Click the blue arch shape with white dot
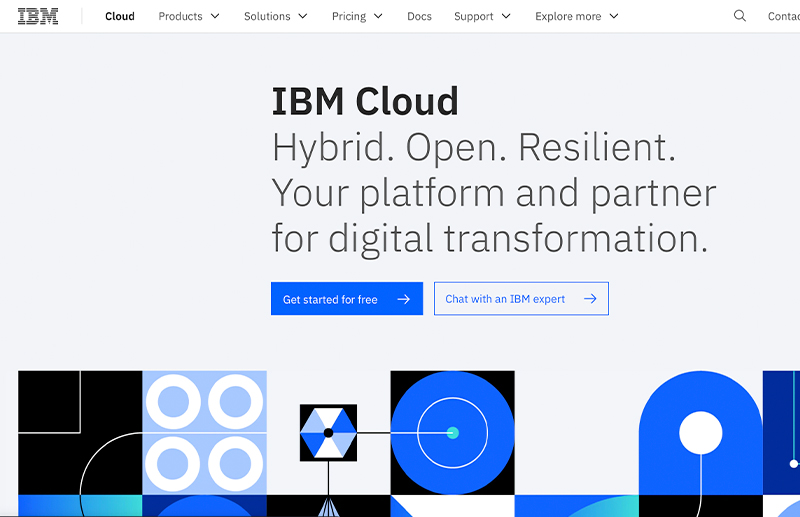 click(701, 433)
